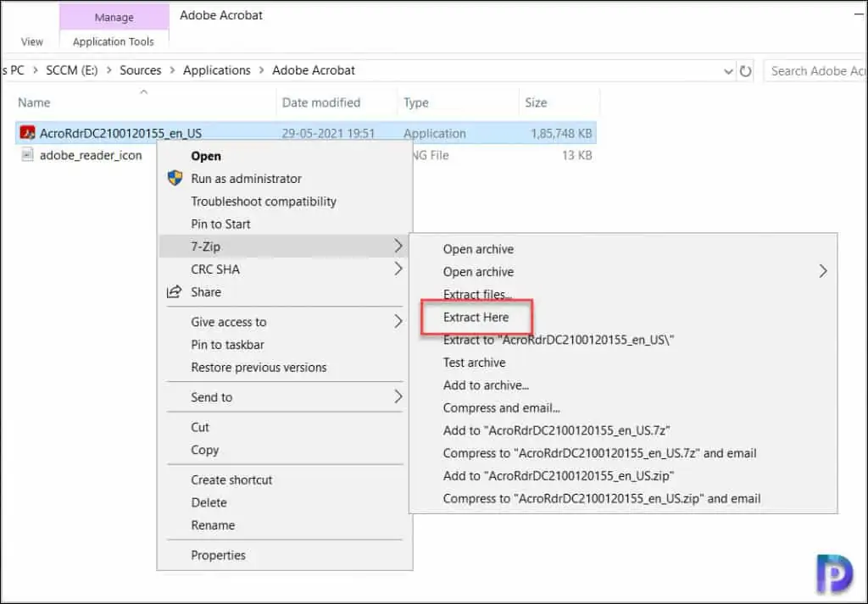The image size is (868, 604).
Task: Click the chevron after SCCM (E:) in breadcrumb
Action: coord(108,70)
